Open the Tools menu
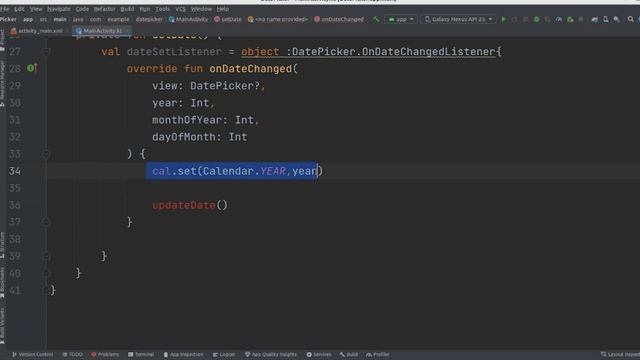 pos(162,9)
